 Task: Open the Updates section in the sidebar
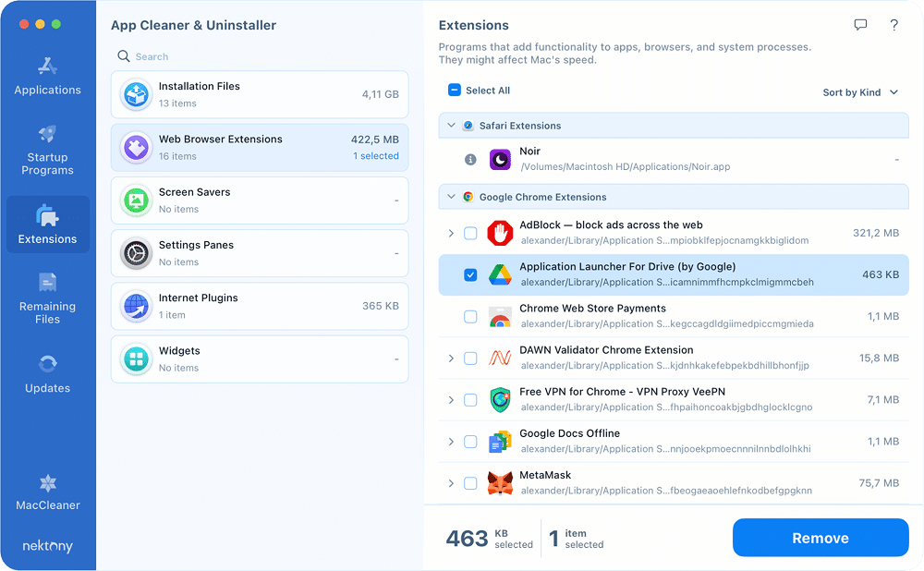47,373
